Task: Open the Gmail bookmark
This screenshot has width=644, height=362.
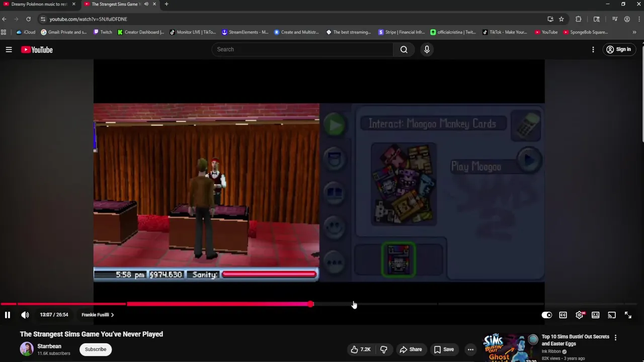Action: pos(64,32)
